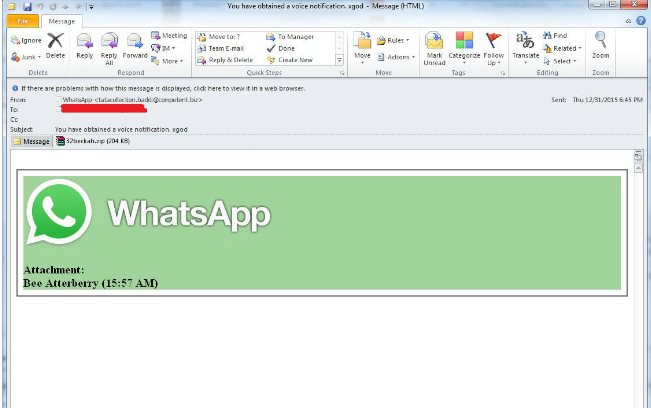This screenshot has height=408, width=651.
Task: Open the Actions dropdown
Action: coord(396,57)
